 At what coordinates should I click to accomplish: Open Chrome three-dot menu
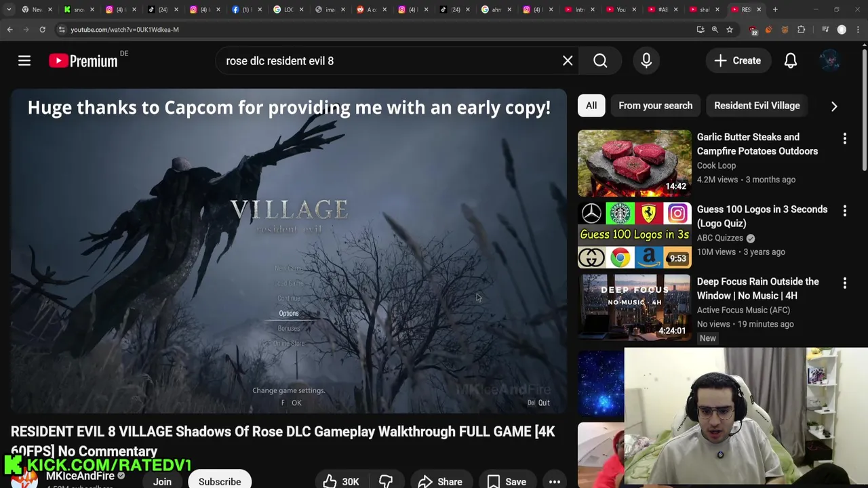click(x=859, y=30)
